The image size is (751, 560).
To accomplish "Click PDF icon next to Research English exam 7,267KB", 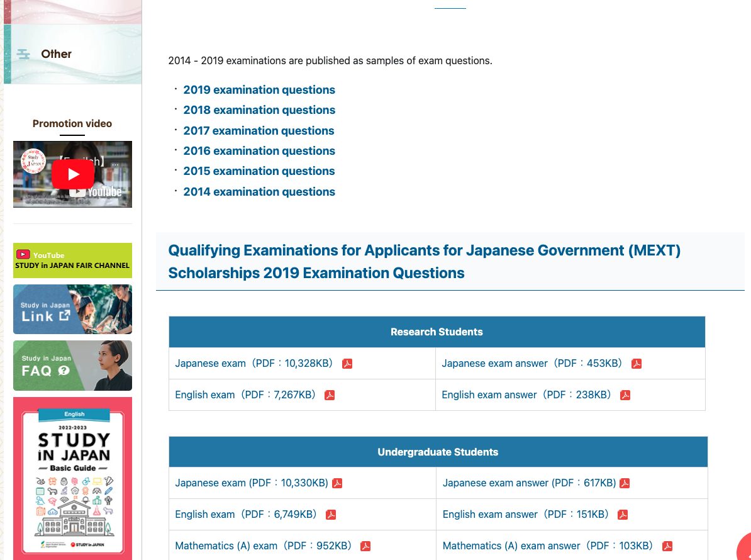I will (x=330, y=395).
